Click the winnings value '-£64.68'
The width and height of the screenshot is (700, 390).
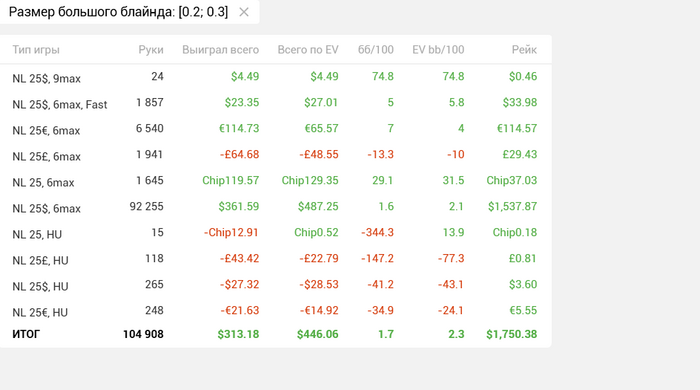click(x=239, y=154)
